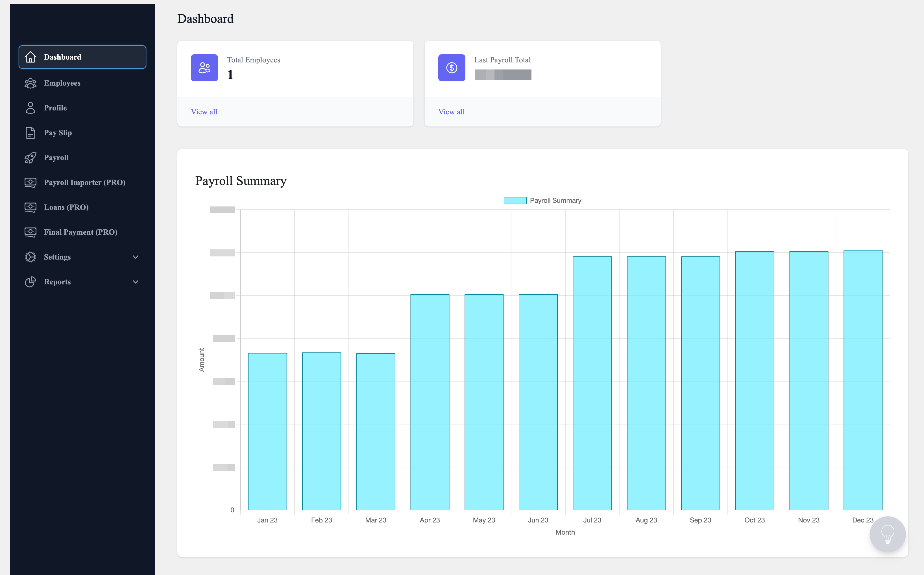Viewport: 924px width, 575px height.
Task: Open Final Payment (PRO) menu item
Action: pyautogui.click(x=80, y=232)
